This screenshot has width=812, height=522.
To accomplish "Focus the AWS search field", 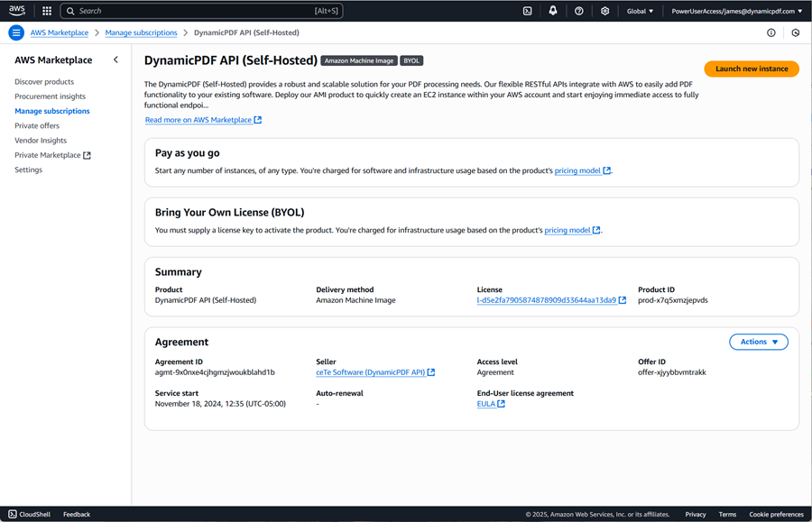I will (x=201, y=11).
